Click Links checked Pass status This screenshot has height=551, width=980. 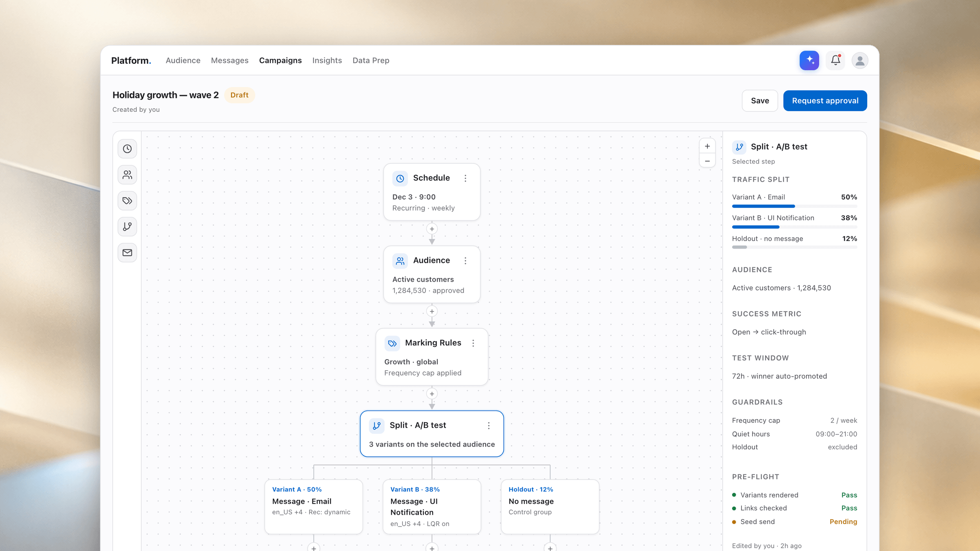tap(849, 508)
